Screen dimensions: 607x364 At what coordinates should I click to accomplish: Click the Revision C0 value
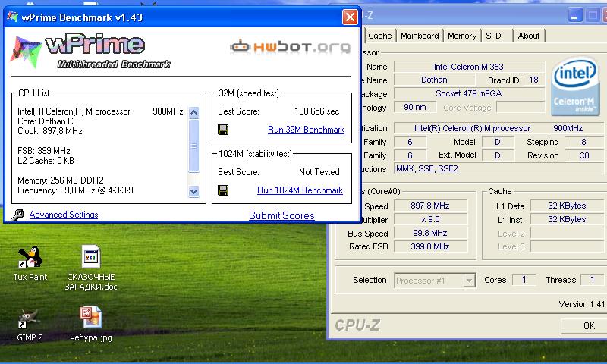583,155
